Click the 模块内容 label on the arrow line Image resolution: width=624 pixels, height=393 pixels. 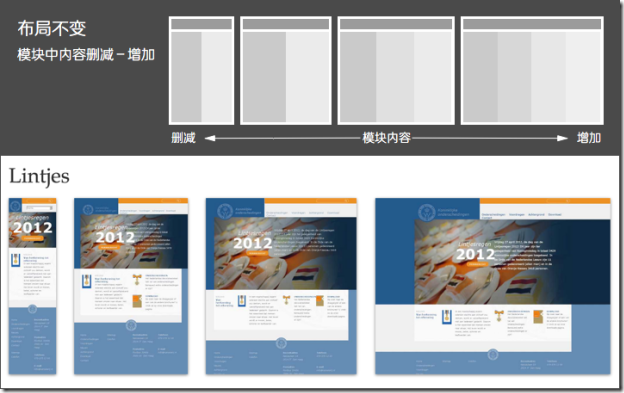coord(386,138)
